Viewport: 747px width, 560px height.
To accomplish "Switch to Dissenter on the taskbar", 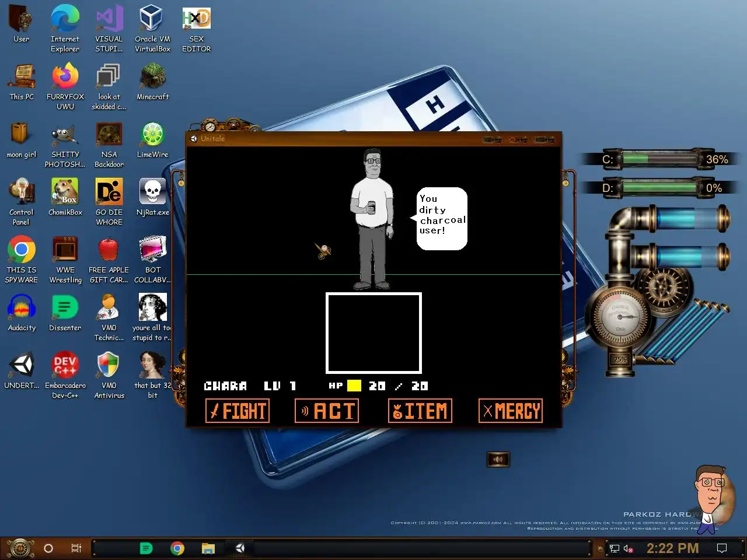I will (x=146, y=548).
